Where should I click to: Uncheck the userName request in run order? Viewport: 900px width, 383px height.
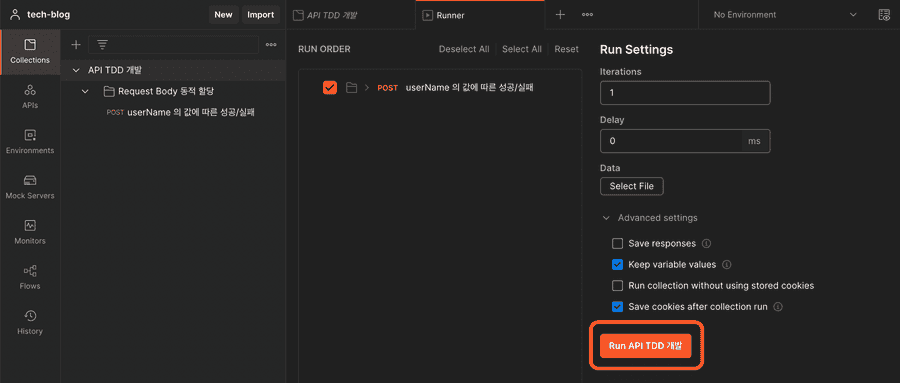pos(330,88)
